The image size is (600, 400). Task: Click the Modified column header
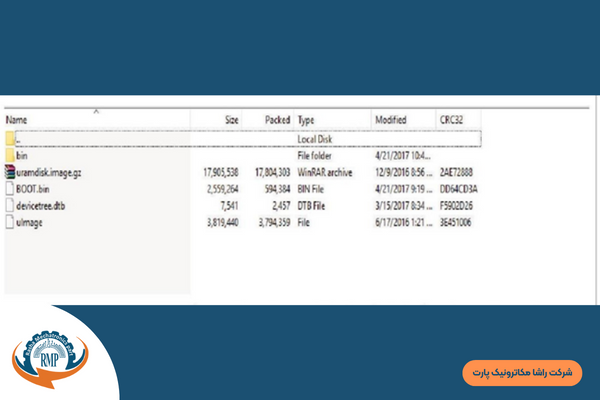tap(391, 120)
